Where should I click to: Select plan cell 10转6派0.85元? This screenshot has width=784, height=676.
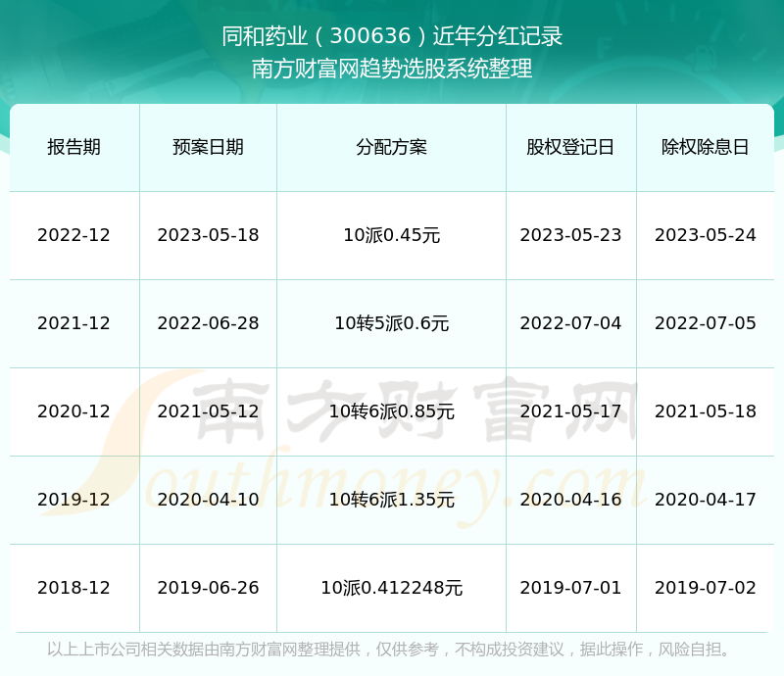tap(391, 411)
